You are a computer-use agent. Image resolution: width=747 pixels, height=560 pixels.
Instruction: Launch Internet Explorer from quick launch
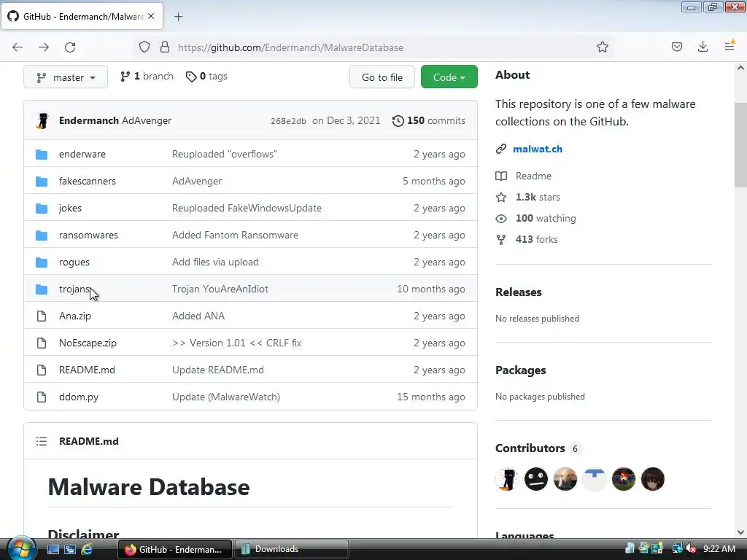pyautogui.click(x=87, y=549)
